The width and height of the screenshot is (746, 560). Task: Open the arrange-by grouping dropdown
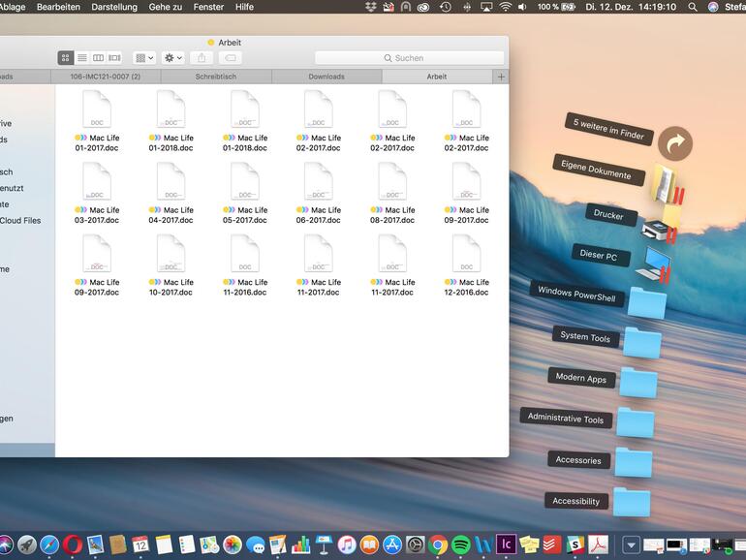point(144,58)
